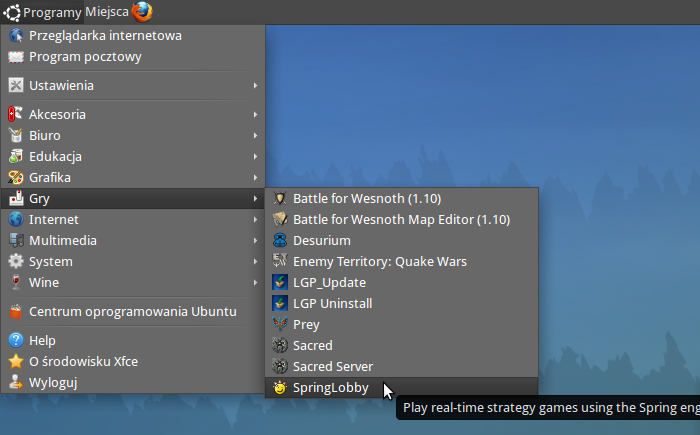Image resolution: width=700 pixels, height=435 pixels.
Task: Expand the Internet submenu arrow
Action: (255, 219)
